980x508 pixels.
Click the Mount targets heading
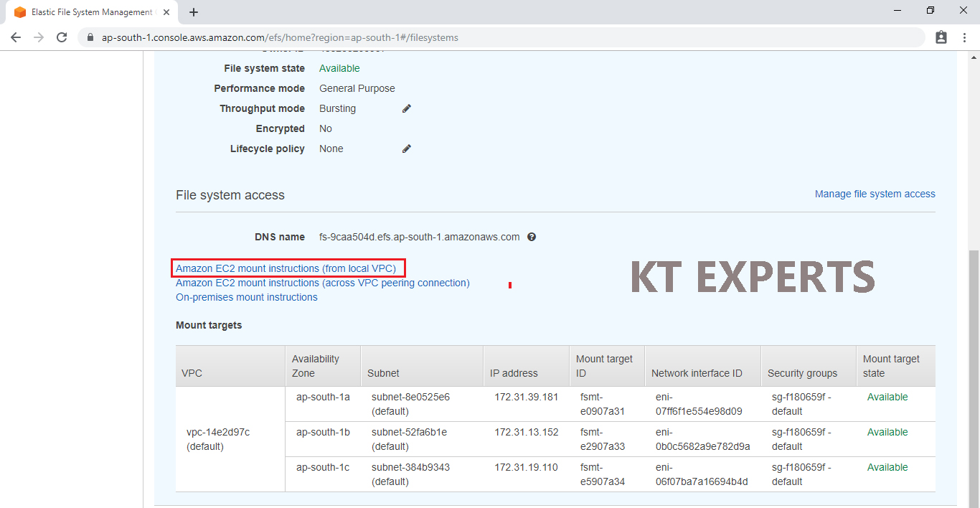click(x=209, y=325)
